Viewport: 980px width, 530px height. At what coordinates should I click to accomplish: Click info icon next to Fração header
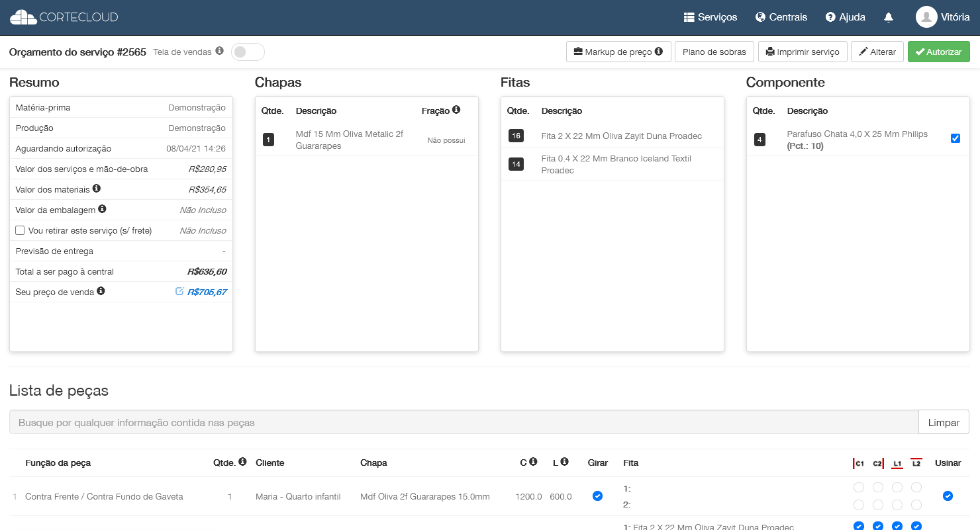coord(456,110)
